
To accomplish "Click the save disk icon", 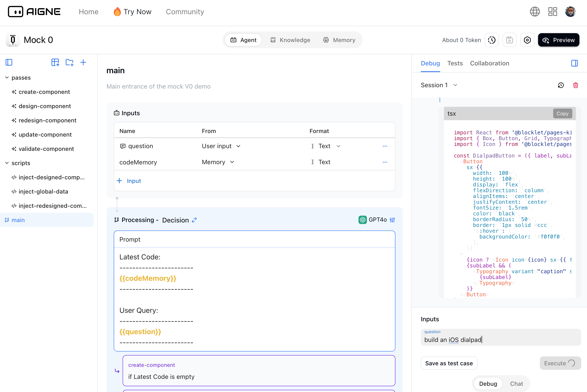I will (x=509, y=40).
